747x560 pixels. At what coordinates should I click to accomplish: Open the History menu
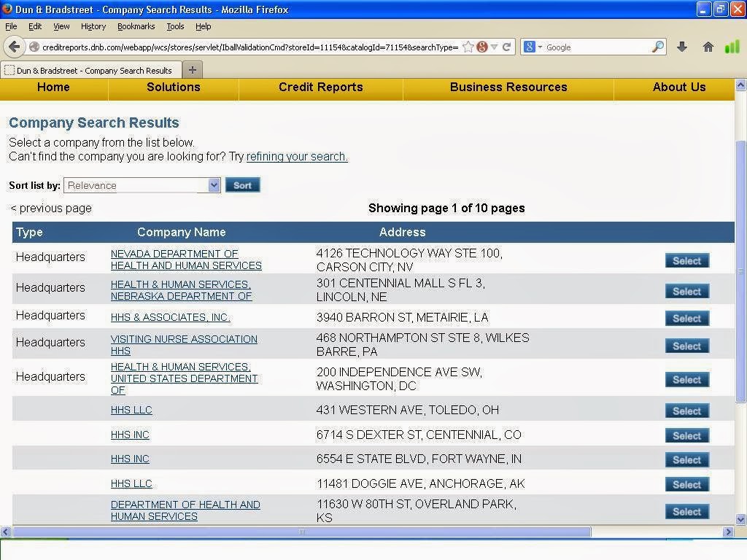click(93, 26)
